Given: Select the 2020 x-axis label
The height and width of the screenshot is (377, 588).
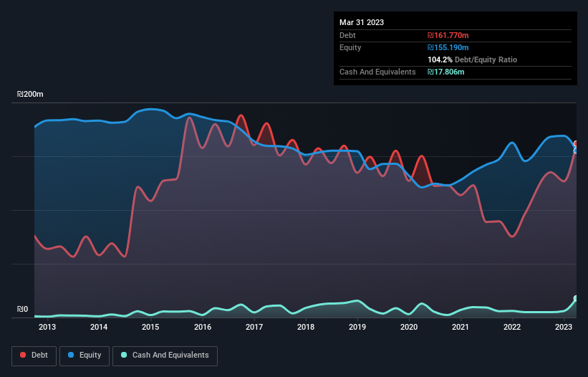Looking at the screenshot, I should click(409, 327).
